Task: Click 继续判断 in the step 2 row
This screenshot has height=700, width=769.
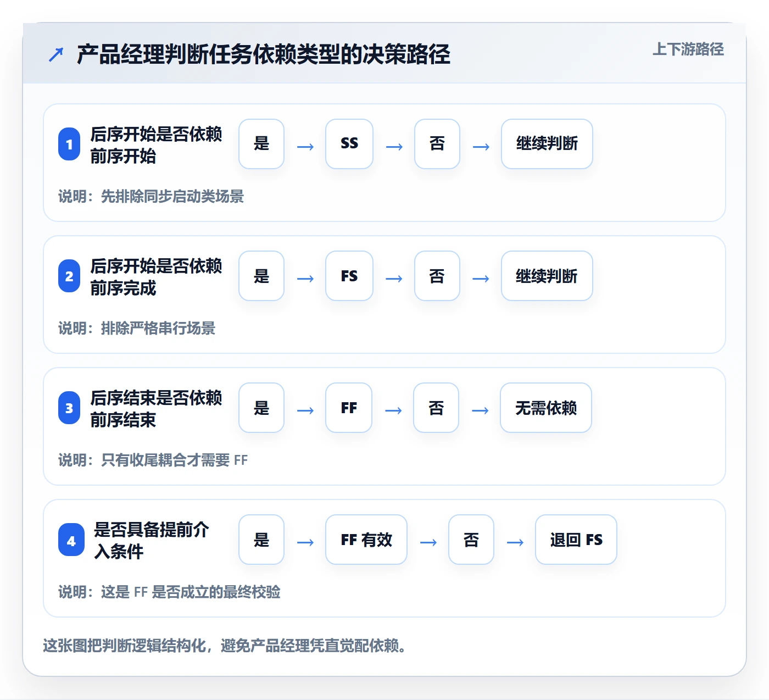Action: [547, 276]
